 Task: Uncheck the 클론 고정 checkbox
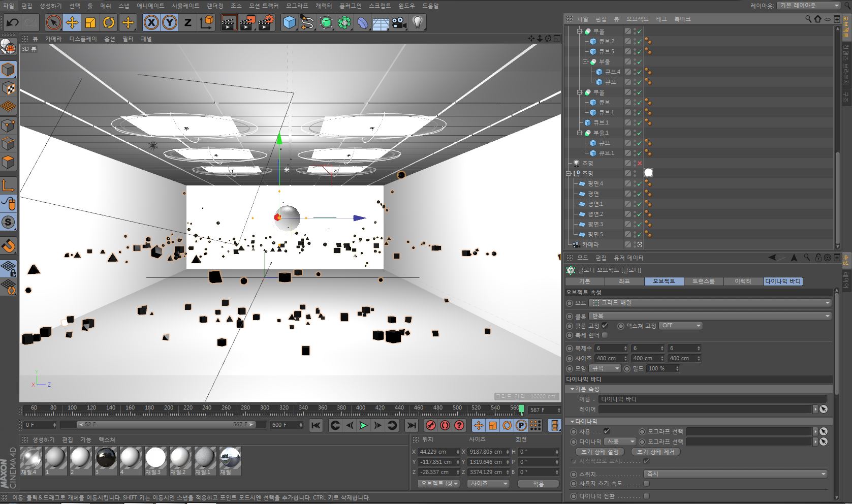coord(605,325)
